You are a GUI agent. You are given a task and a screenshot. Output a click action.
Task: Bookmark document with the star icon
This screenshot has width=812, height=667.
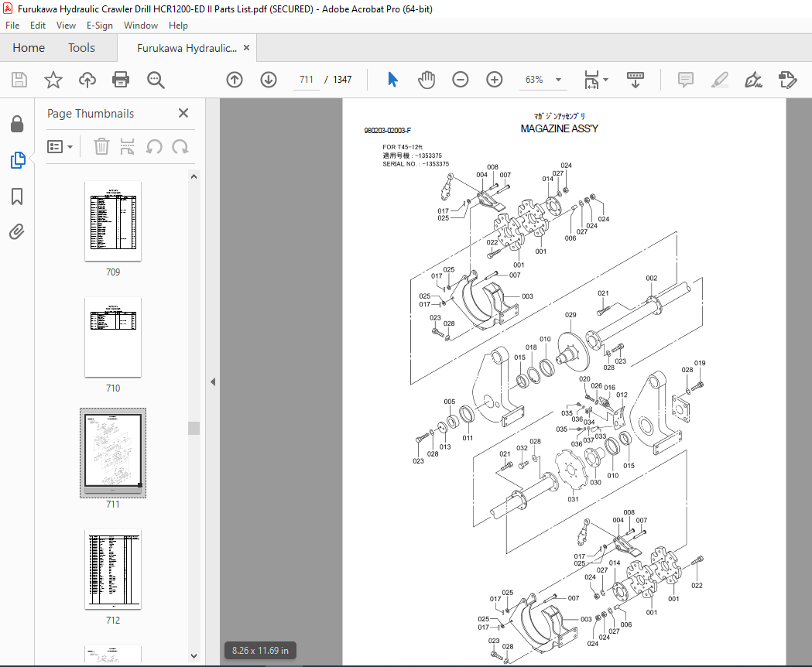pyautogui.click(x=53, y=80)
